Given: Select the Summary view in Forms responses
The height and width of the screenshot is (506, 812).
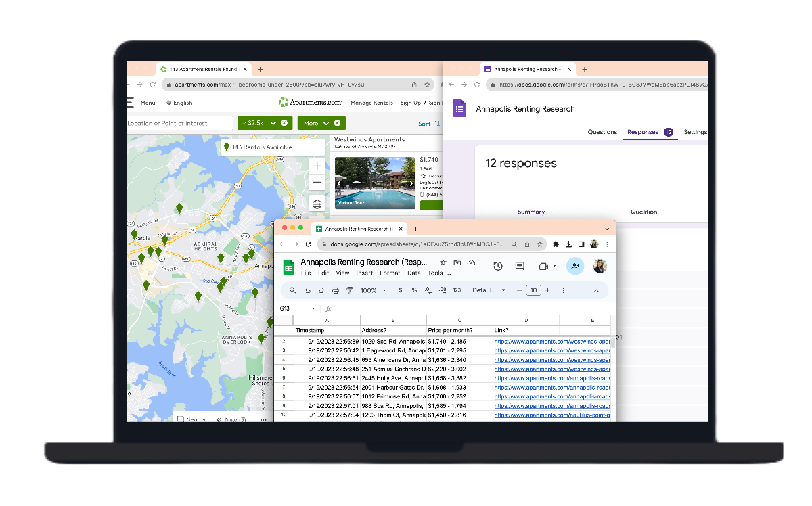Looking at the screenshot, I should tap(531, 212).
